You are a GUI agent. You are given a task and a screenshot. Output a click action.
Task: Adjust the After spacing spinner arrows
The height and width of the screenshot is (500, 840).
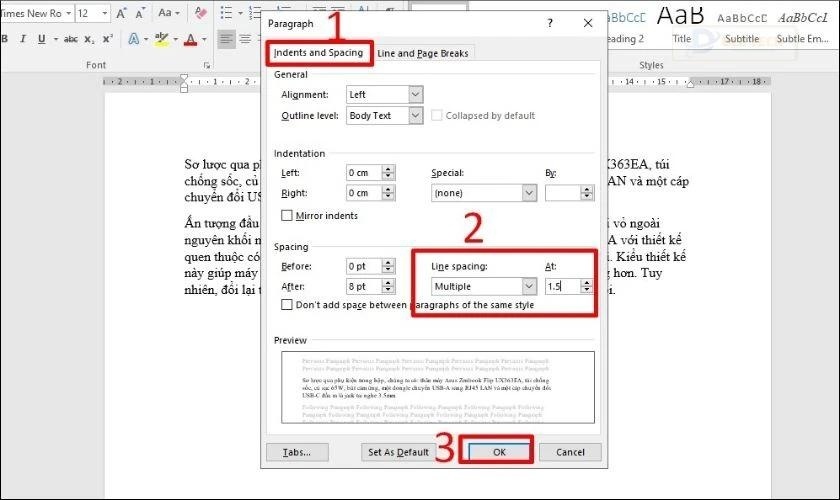pos(388,287)
